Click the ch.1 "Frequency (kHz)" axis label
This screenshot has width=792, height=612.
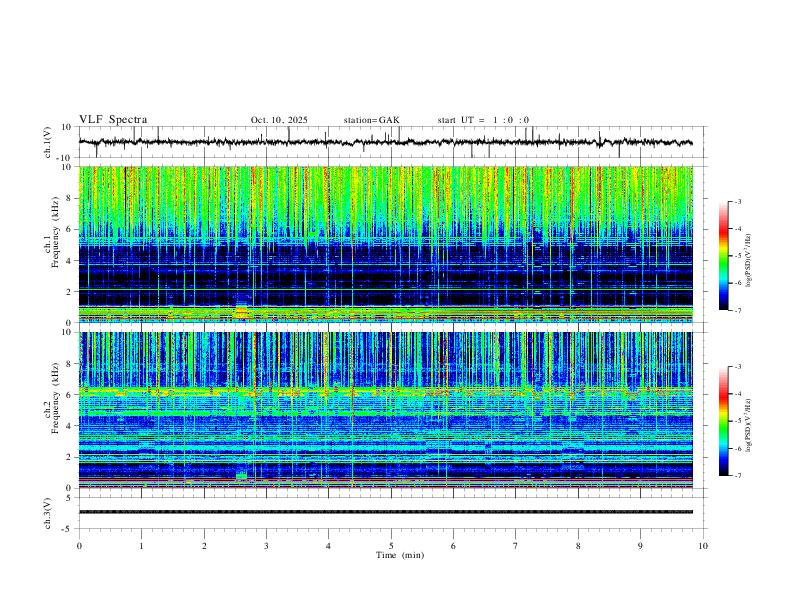(56, 234)
